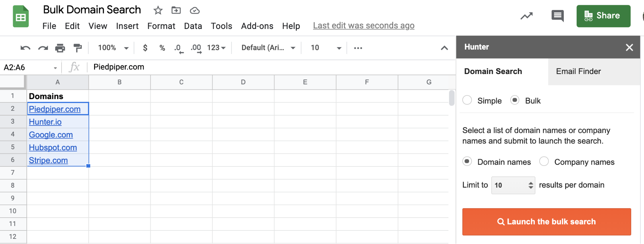The image size is (644, 244).
Task: Click the formula bar containing Piedpiper.com
Action: pyautogui.click(x=271, y=67)
